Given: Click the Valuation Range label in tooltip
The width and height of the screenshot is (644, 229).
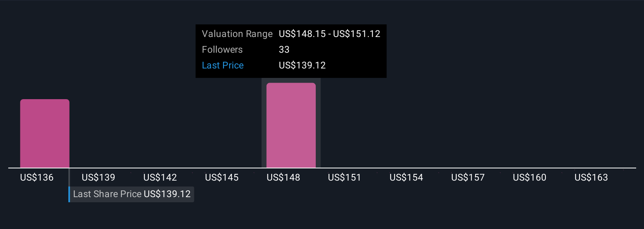Looking at the screenshot, I should (237, 34).
